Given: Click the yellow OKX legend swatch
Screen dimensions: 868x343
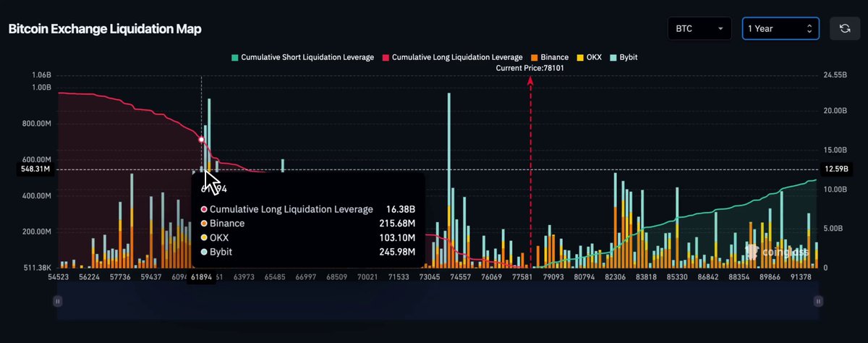Looking at the screenshot, I should (579, 56).
